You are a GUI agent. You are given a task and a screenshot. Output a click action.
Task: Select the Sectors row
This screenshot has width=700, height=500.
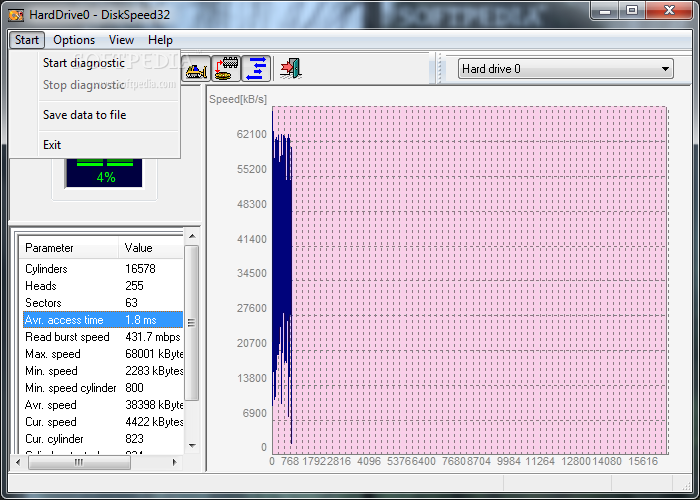(103, 303)
